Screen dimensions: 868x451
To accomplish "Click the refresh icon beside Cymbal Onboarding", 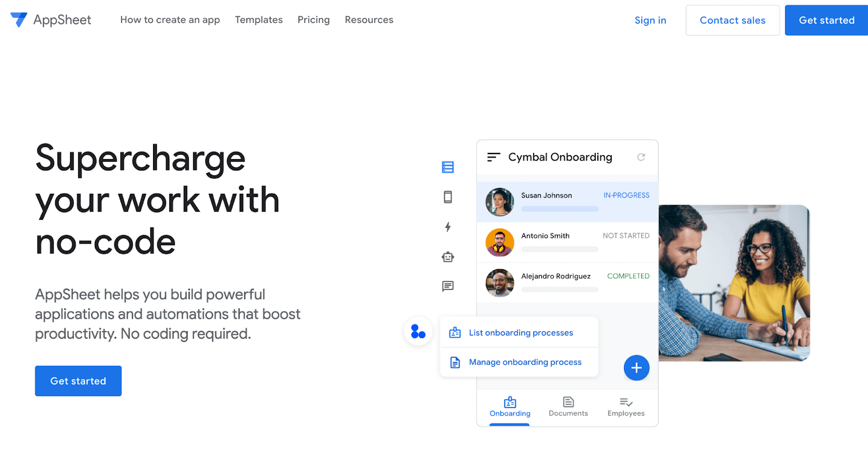I will click(641, 157).
